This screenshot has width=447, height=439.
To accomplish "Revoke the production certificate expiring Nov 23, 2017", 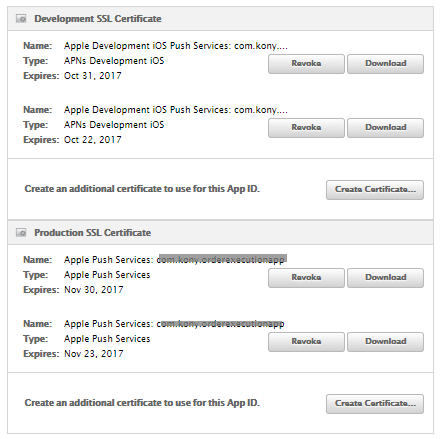I will tap(306, 342).
